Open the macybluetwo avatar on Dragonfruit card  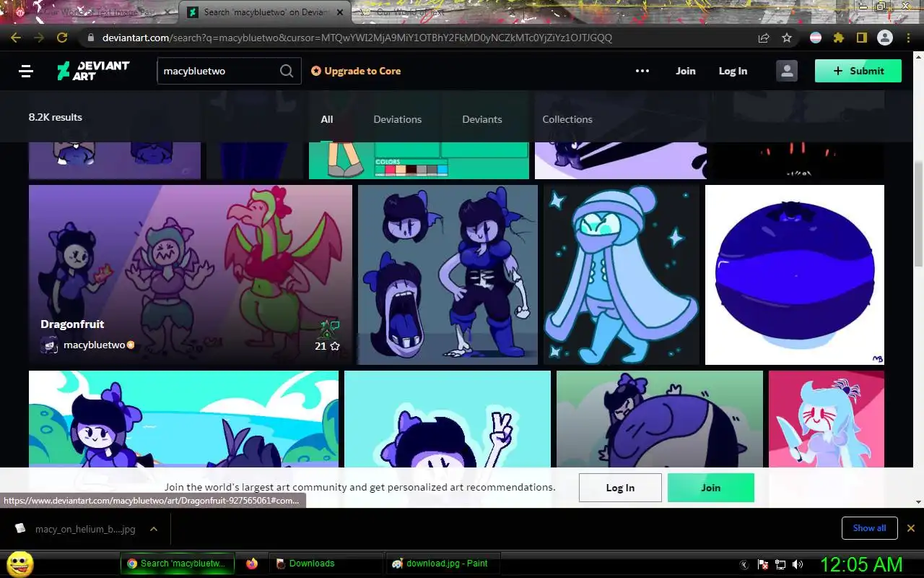pyautogui.click(x=49, y=345)
